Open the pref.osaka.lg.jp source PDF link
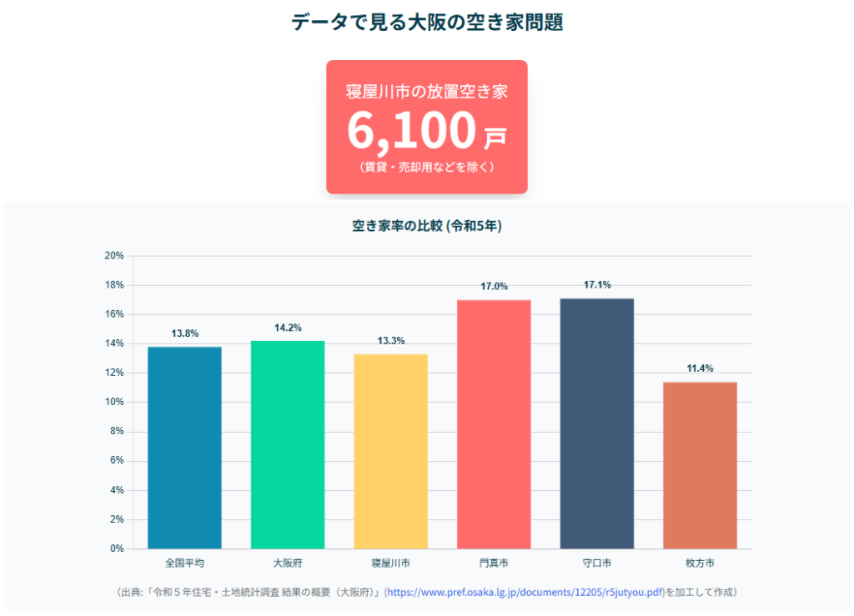 click(525, 593)
